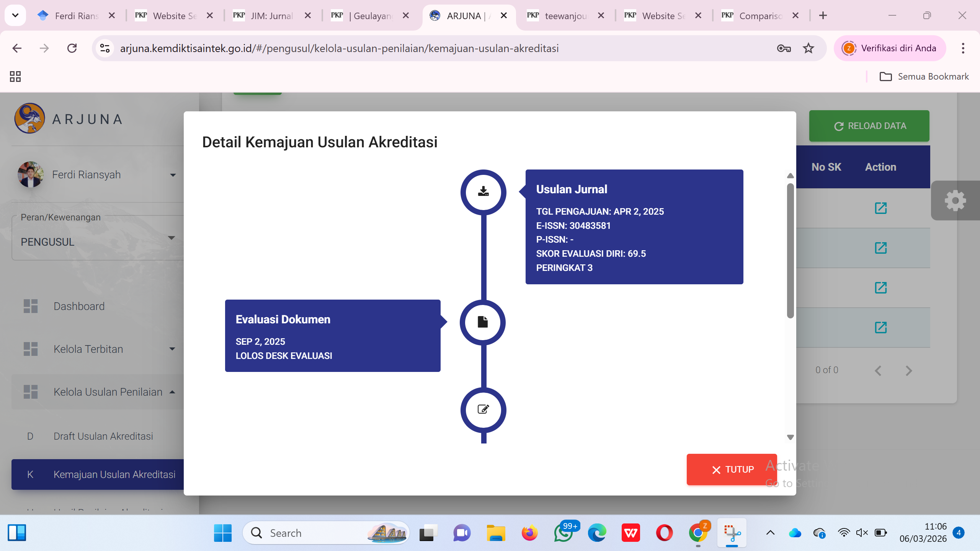Click the first row open-in-new action icon
This screenshot has width=980, height=551.
click(x=880, y=208)
